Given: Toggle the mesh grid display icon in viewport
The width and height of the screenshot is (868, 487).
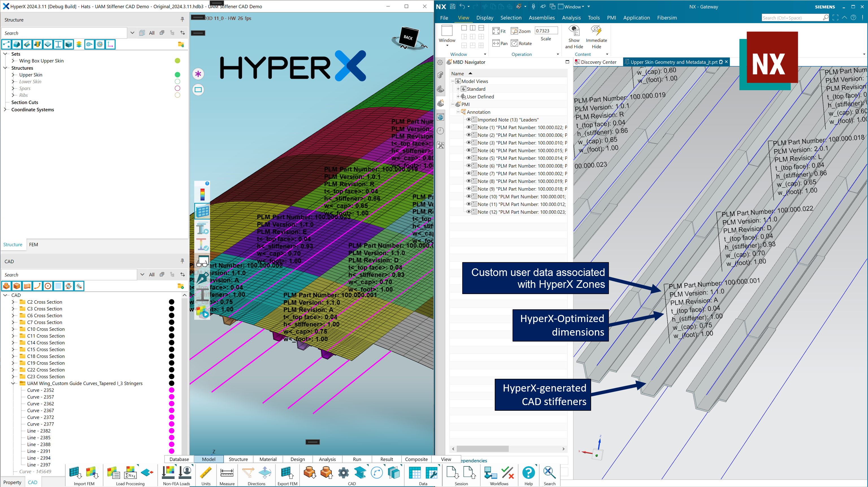Looking at the screenshot, I should (202, 212).
